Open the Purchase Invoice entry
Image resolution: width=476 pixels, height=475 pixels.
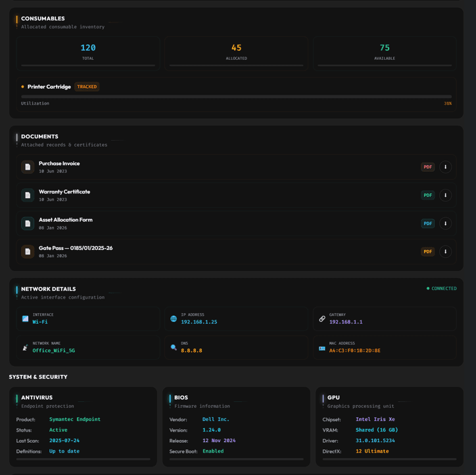point(236,166)
